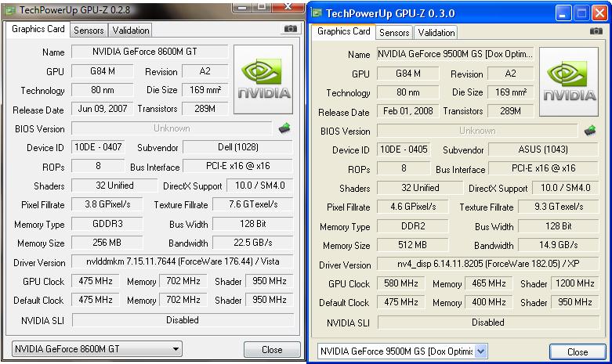This screenshot has height=364, width=612.
Task: Click BIOS save chip icon in GPU-Z 0.2.8
Action: [x=284, y=128]
